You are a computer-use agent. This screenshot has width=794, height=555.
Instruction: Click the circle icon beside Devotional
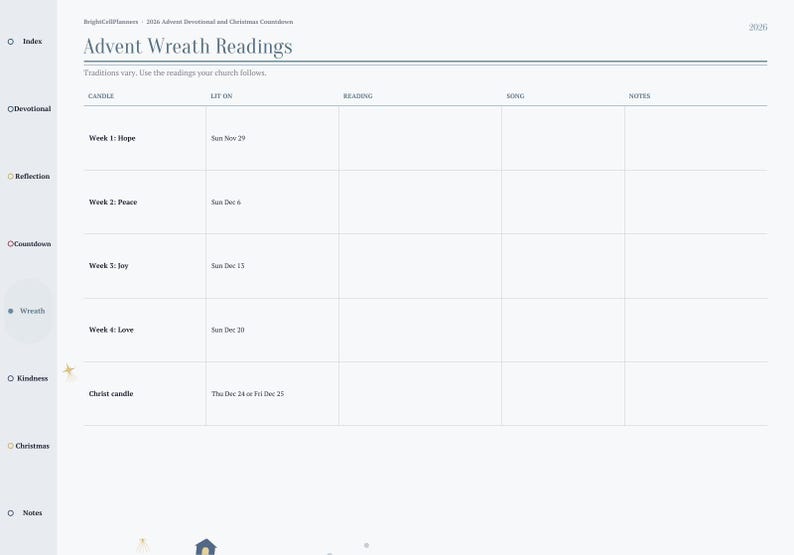11,109
